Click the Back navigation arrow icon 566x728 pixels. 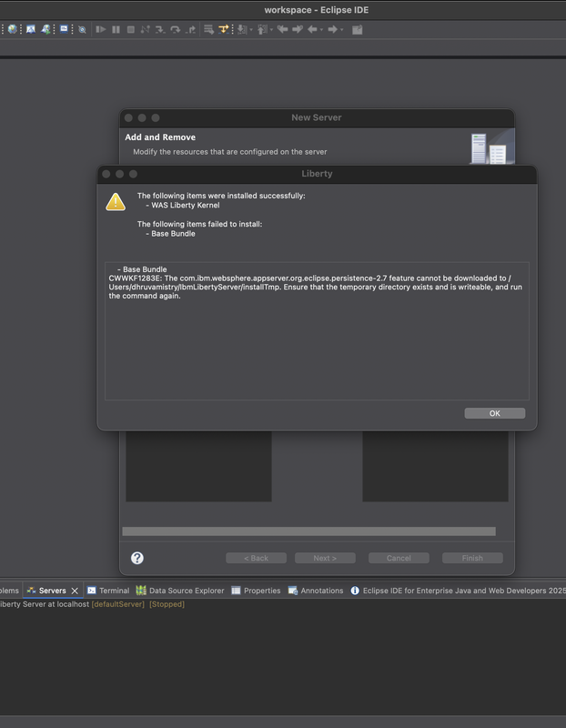point(312,30)
